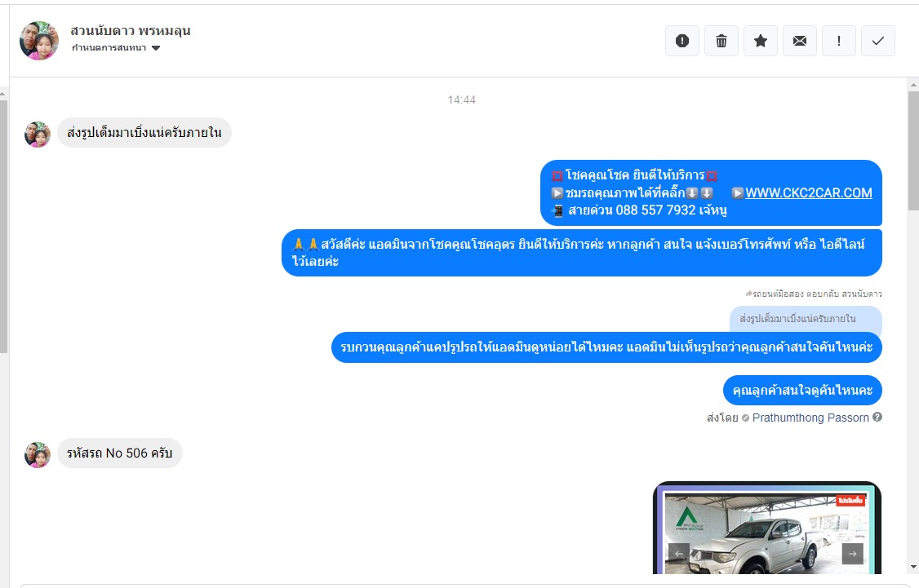Click the right chat scrollbar up arrow
The height and width of the screenshot is (588, 919).
coord(913,86)
